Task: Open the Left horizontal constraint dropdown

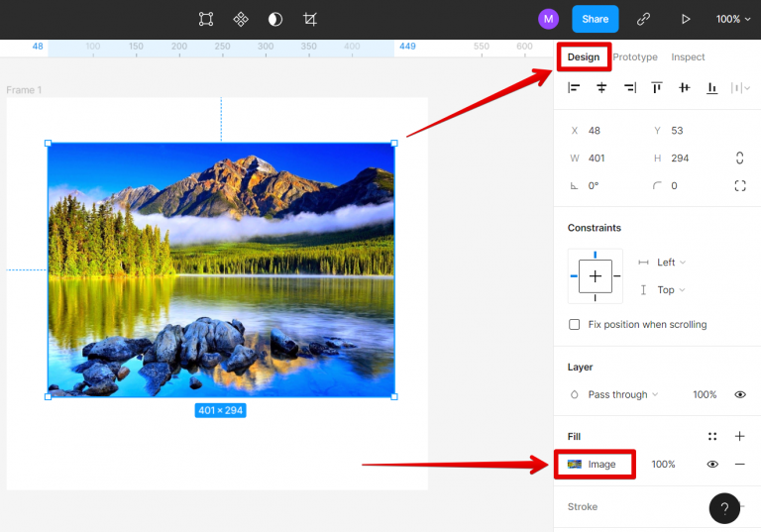Action: click(x=671, y=263)
